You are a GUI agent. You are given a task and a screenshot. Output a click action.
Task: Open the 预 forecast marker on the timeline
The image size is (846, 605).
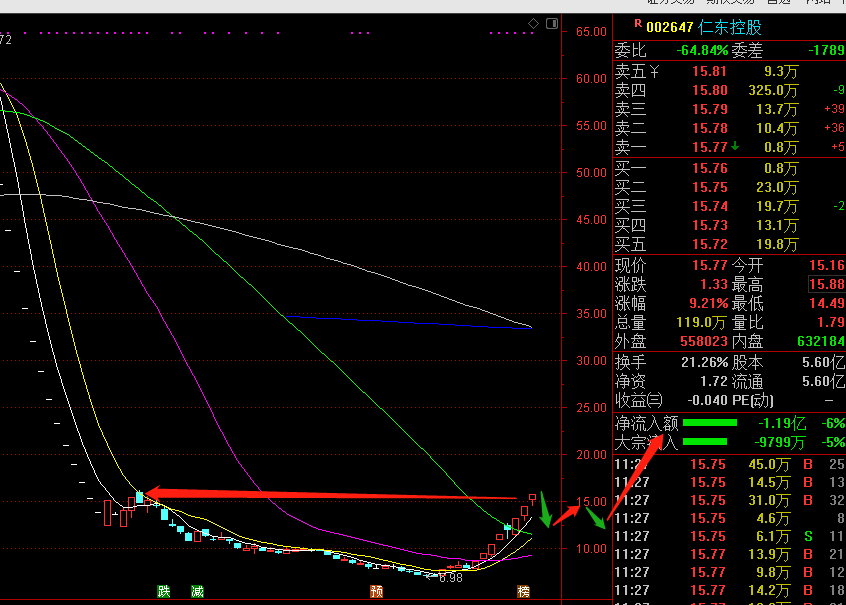pos(376,592)
